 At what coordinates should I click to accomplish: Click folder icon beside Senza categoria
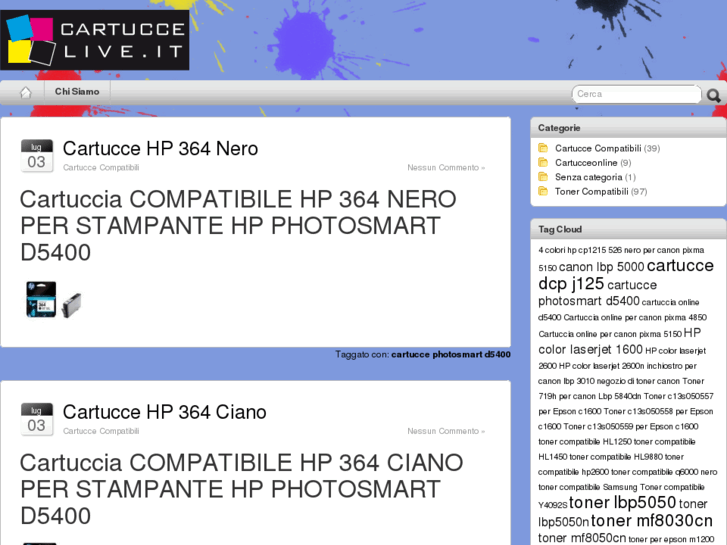[543, 177]
